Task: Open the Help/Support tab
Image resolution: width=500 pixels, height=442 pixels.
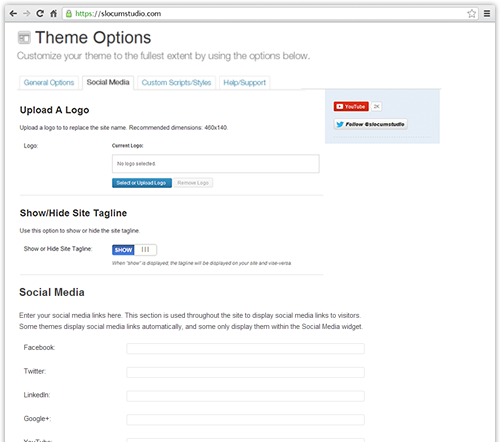Action: click(244, 83)
